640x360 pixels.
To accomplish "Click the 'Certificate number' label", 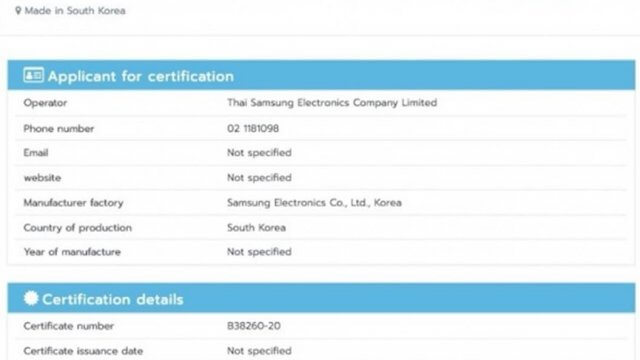I will [69, 326].
